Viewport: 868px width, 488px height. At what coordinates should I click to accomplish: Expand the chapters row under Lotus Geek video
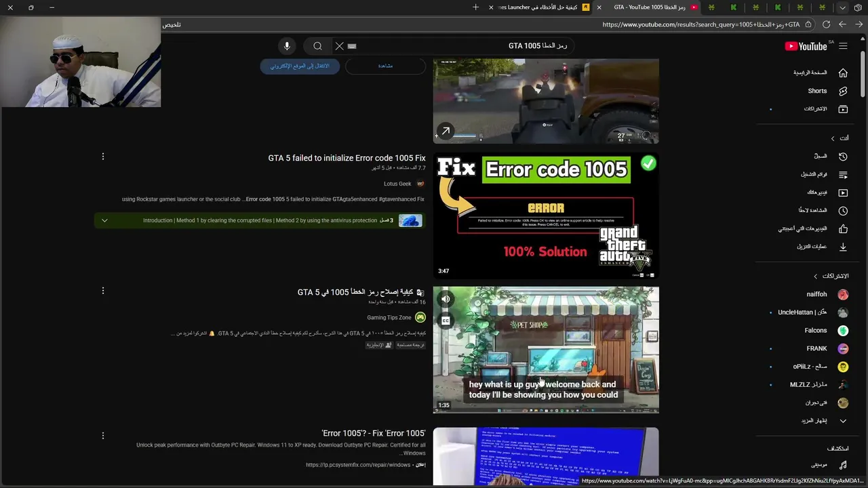260,220
